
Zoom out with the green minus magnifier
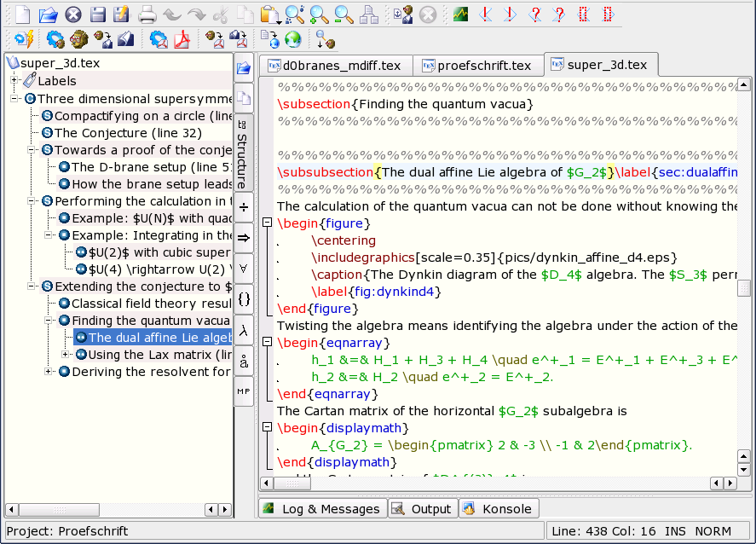coord(343,14)
